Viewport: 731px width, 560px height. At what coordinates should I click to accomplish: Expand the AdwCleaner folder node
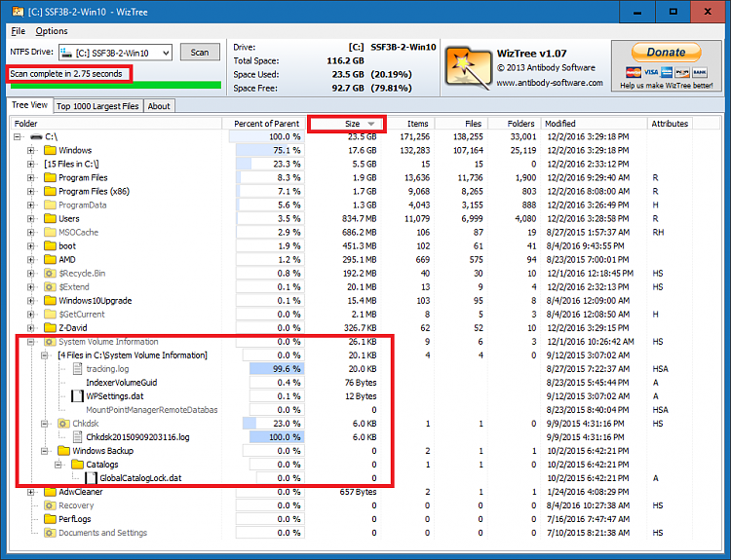click(31, 492)
